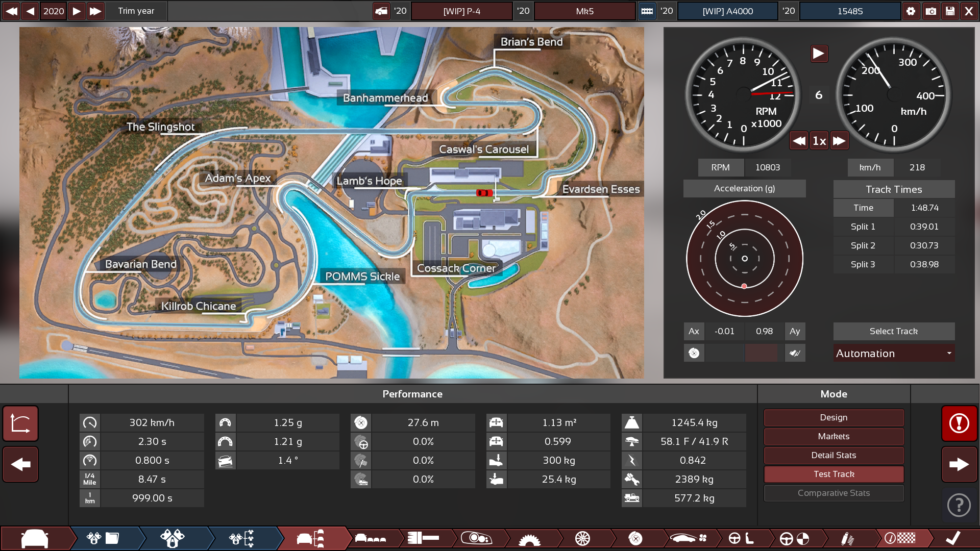Go to next page with right arrow
Viewport: 980px width, 551px height.
959,464
